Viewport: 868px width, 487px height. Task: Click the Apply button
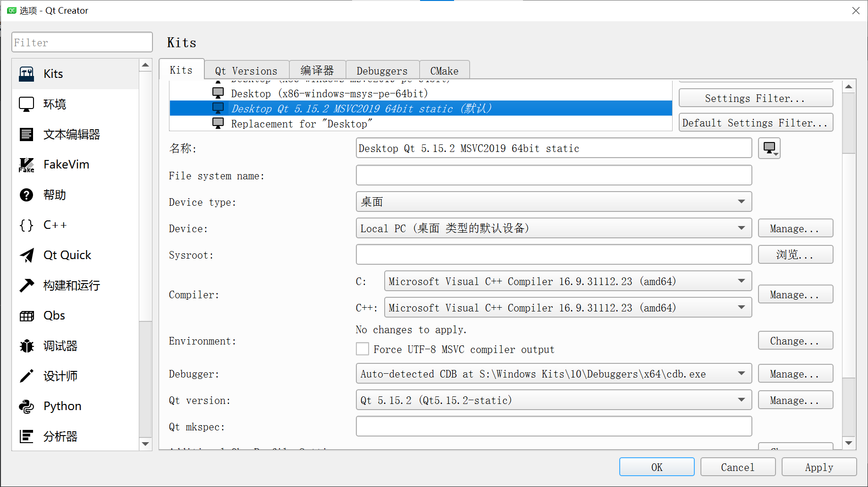point(819,467)
